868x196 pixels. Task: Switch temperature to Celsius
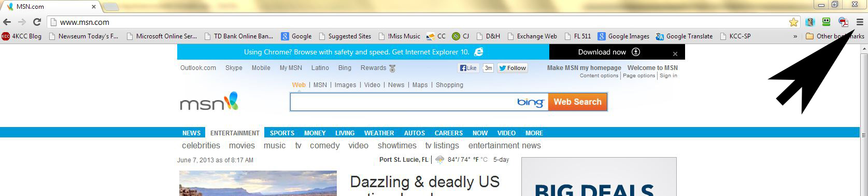(484, 160)
